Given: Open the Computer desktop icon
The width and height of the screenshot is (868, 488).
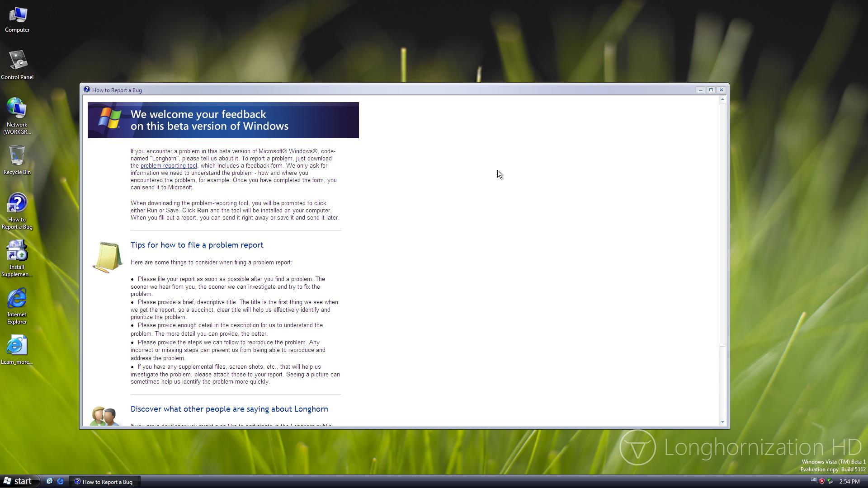Looking at the screenshot, I should (x=17, y=20).
